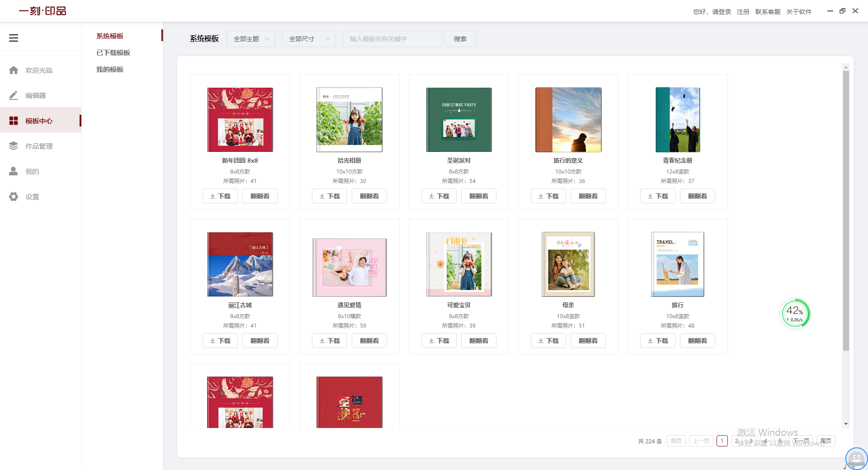
Task: Open the 母亲 cover thumbnail
Action: tap(568, 264)
